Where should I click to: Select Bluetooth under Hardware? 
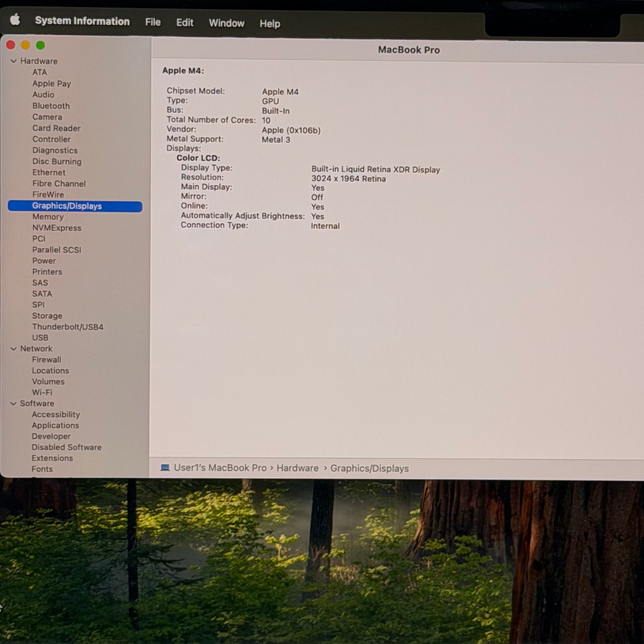coord(51,106)
